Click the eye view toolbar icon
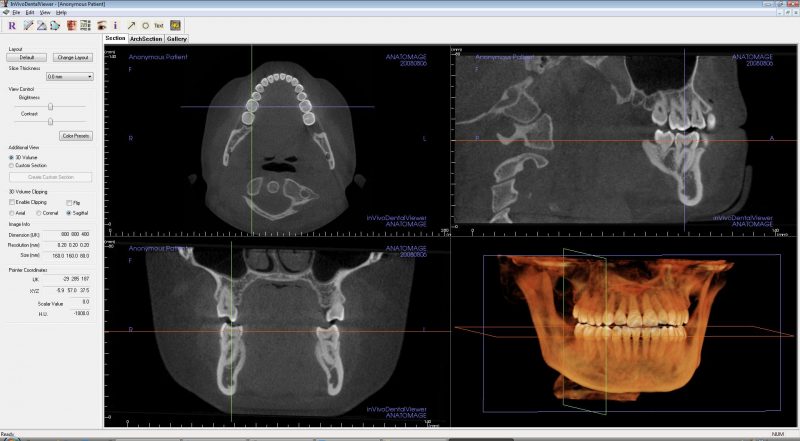 [101, 24]
